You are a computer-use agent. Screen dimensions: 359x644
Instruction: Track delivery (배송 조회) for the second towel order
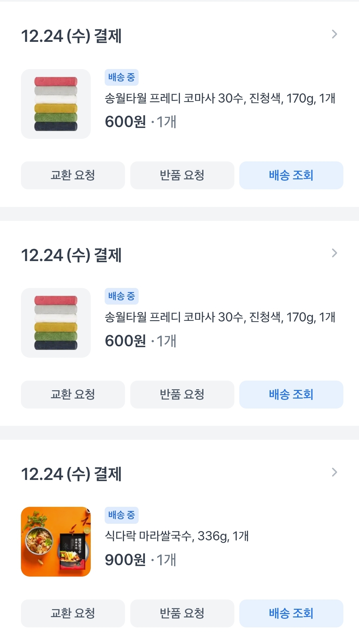coord(291,395)
